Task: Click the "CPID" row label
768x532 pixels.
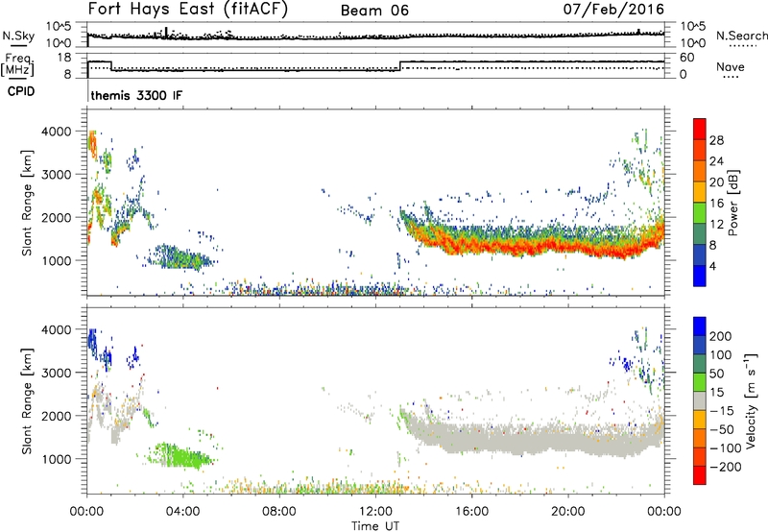Action: tap(21, 91)
